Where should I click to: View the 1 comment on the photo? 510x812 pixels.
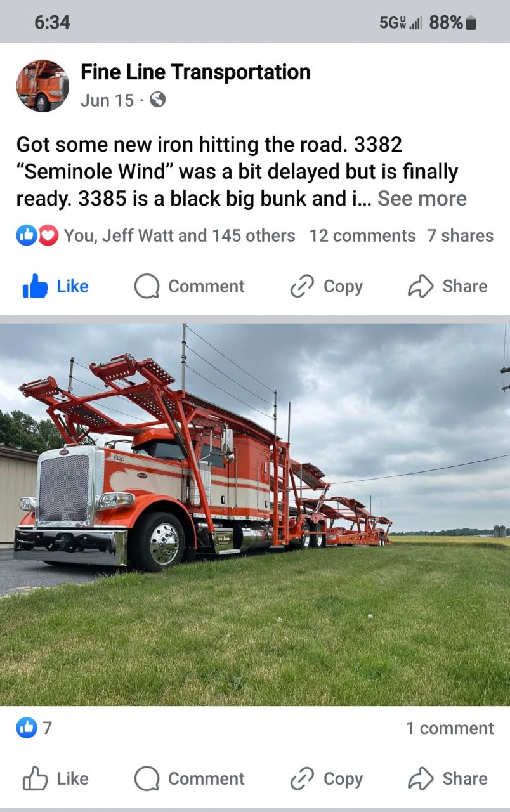click(450, 728)
